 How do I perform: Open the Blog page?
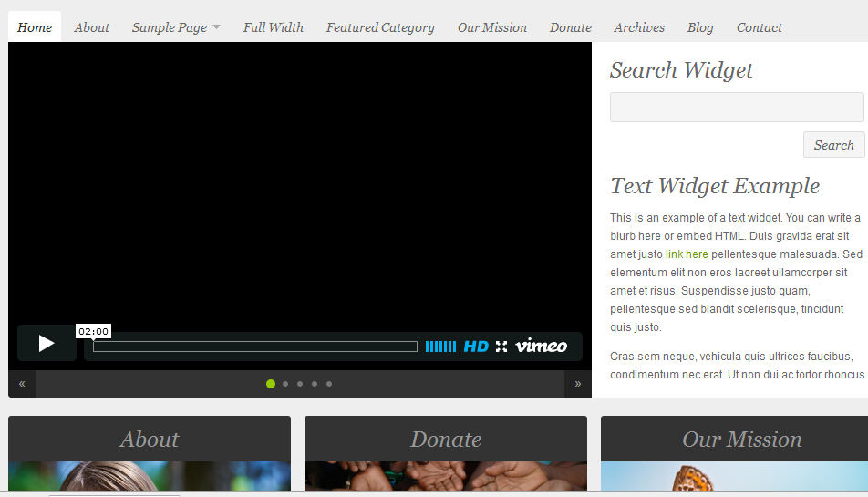point(700,27)
